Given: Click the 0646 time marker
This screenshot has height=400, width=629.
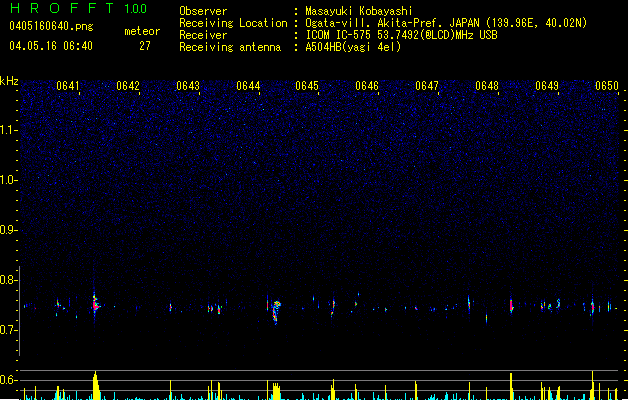Looking at the screenshot, I should point(367,86).
